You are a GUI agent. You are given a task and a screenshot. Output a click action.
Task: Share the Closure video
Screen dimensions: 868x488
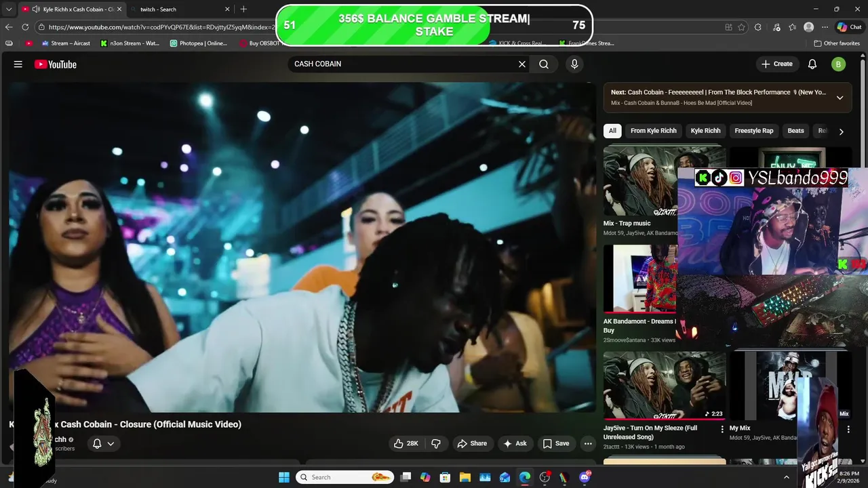[472, 443]
